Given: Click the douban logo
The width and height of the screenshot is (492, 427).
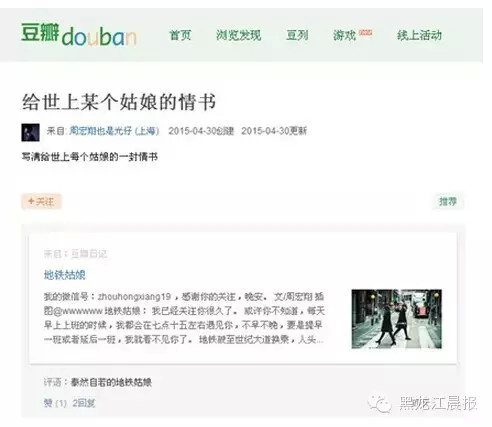Looking at the screenshot, I should [x=79, y=35].
